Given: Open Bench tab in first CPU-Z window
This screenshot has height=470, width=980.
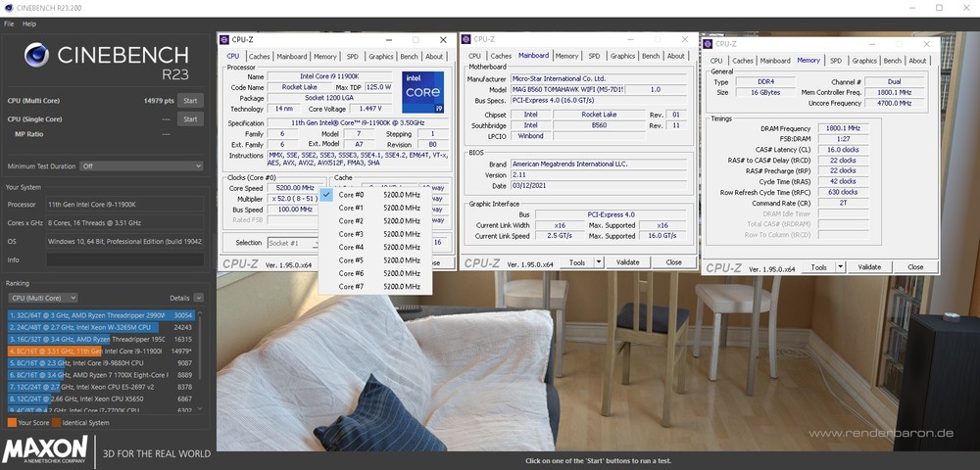Looking at the screenshot, I should click(410, 56).
